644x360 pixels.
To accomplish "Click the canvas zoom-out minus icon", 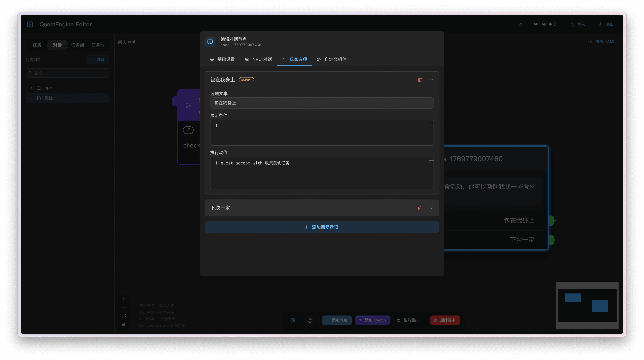I will click(124, 307).
